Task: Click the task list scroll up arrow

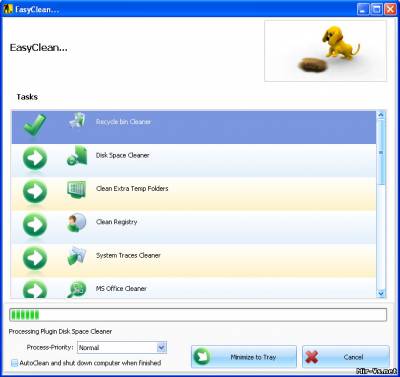Action: tap(381, 115)
